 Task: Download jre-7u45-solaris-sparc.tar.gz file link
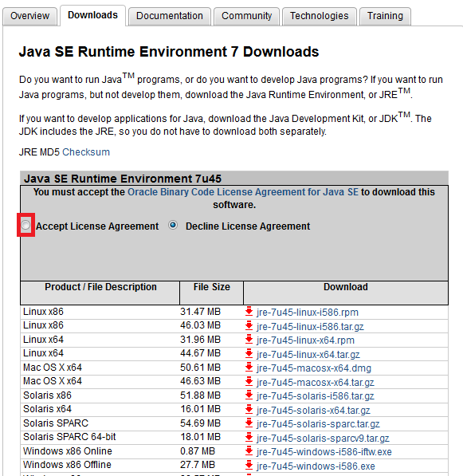[x=318, y=424]
